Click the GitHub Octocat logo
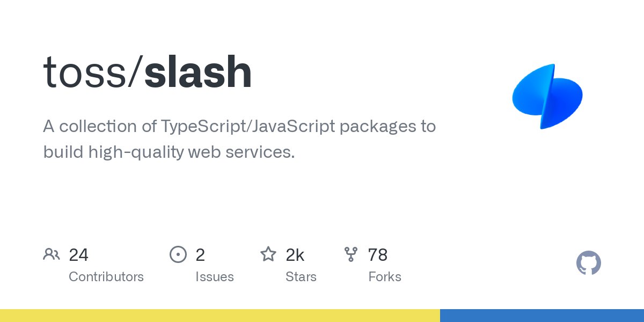The height and width of the screenshot is (322, 644). coord(588,263)
